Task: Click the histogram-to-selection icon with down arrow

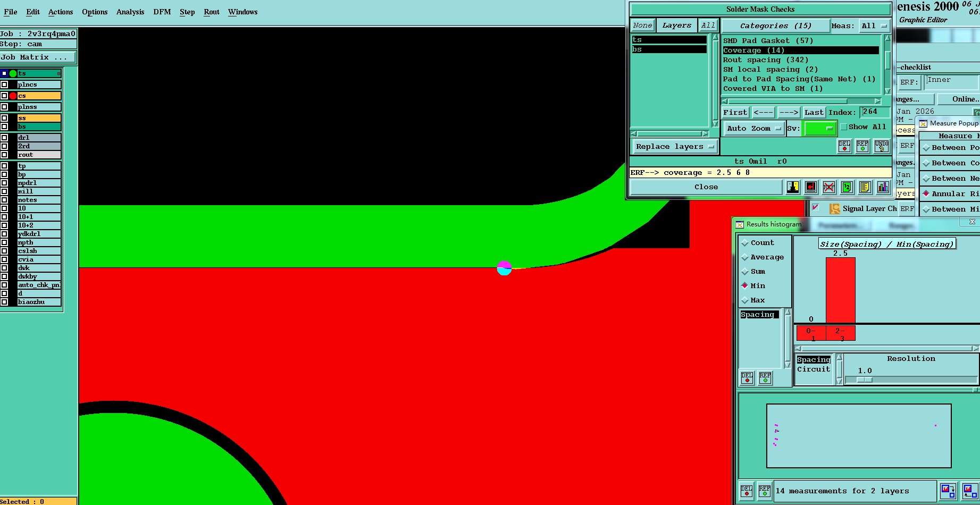Action: 948,491
